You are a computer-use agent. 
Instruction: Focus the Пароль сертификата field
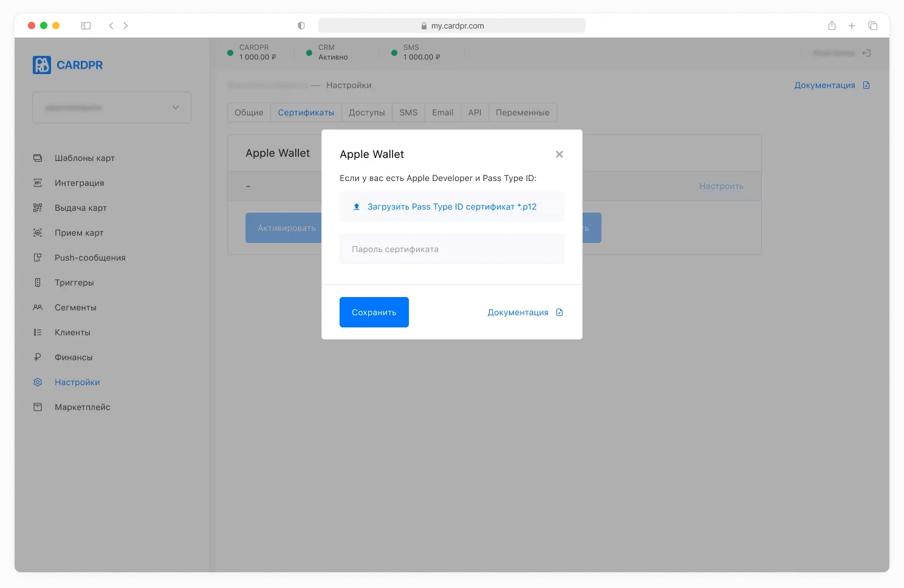click(452, 249)
